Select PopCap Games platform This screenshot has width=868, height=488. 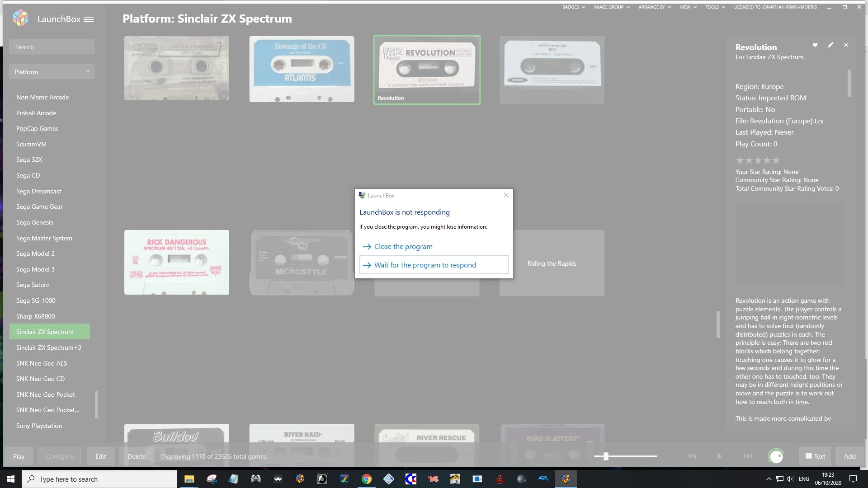(x=38, y=128)
